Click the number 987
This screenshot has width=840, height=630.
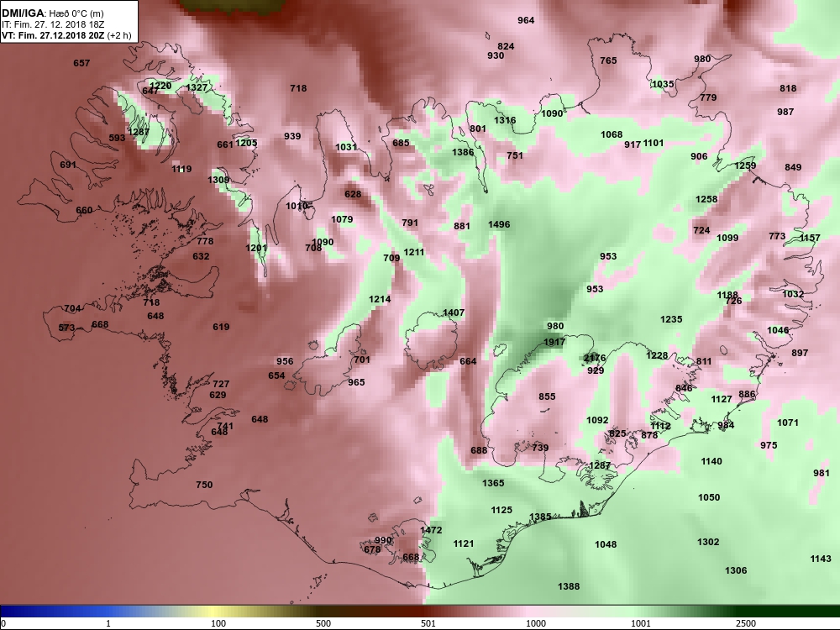(x=785, y=112)
